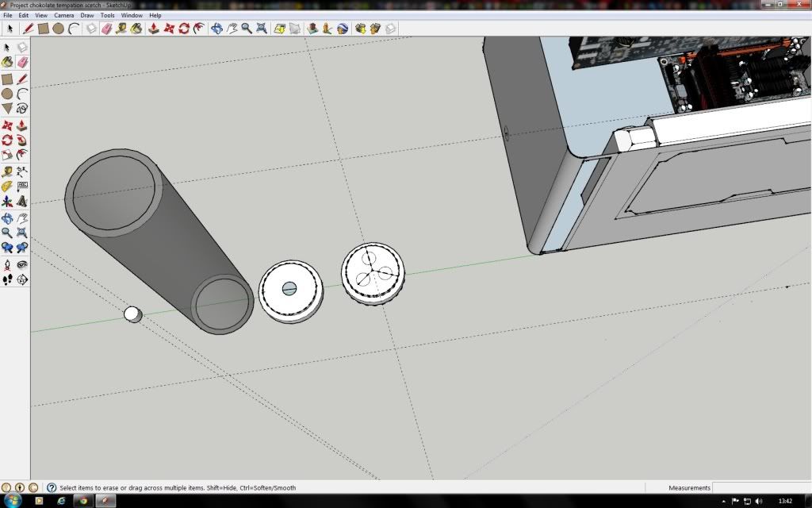Focus the Measurements input box

click(x=761, y=488)
